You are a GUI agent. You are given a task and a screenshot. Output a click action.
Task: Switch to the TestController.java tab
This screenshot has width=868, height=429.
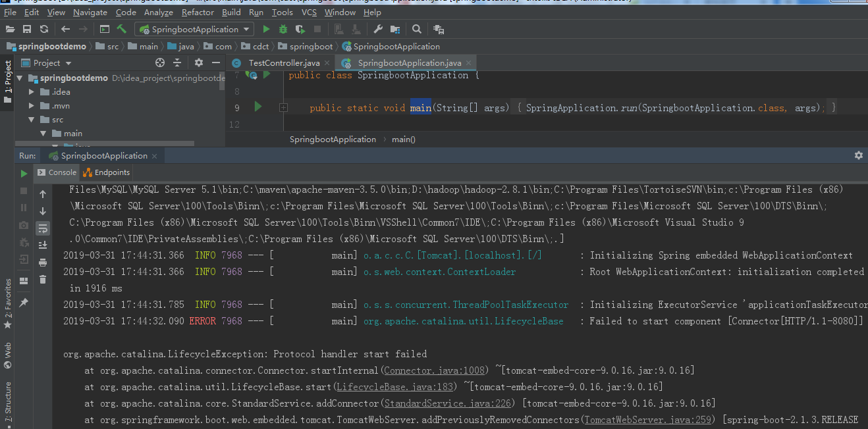coord(284,63)
